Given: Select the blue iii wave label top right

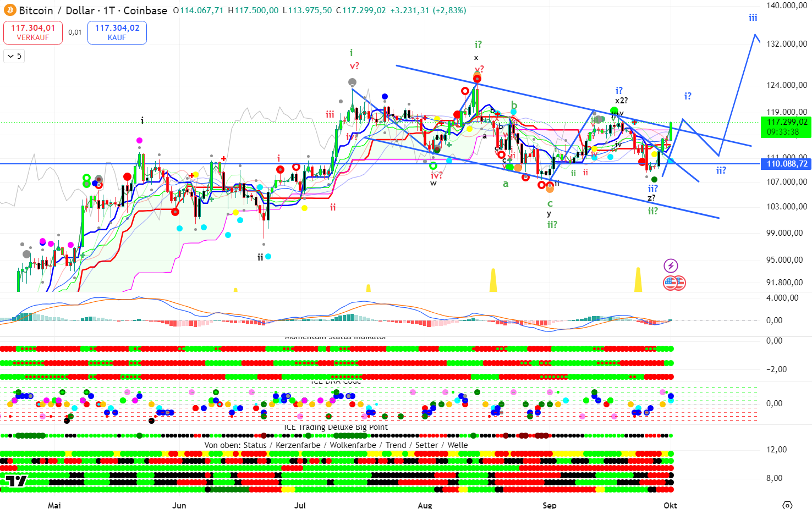Looking at the screenshot, I should click(x=753, y=18).
